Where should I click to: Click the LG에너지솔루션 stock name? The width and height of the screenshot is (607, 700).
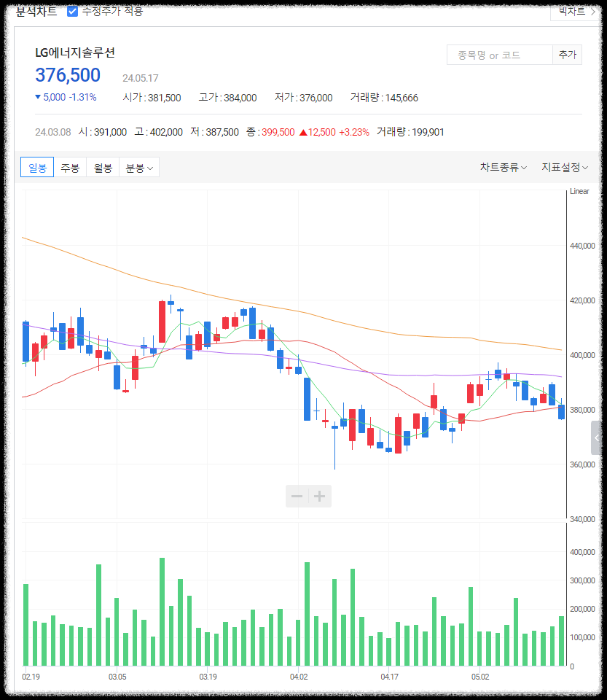(75, 52)
